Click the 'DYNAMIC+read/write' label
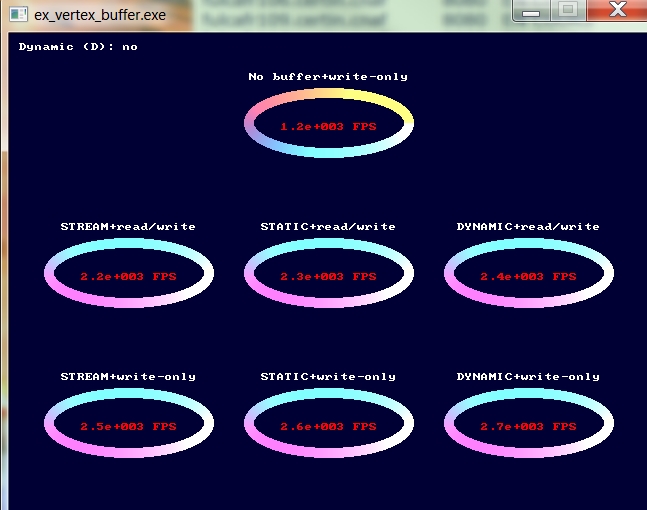Viewport: 647px width, 510px height. pos(528,227)
